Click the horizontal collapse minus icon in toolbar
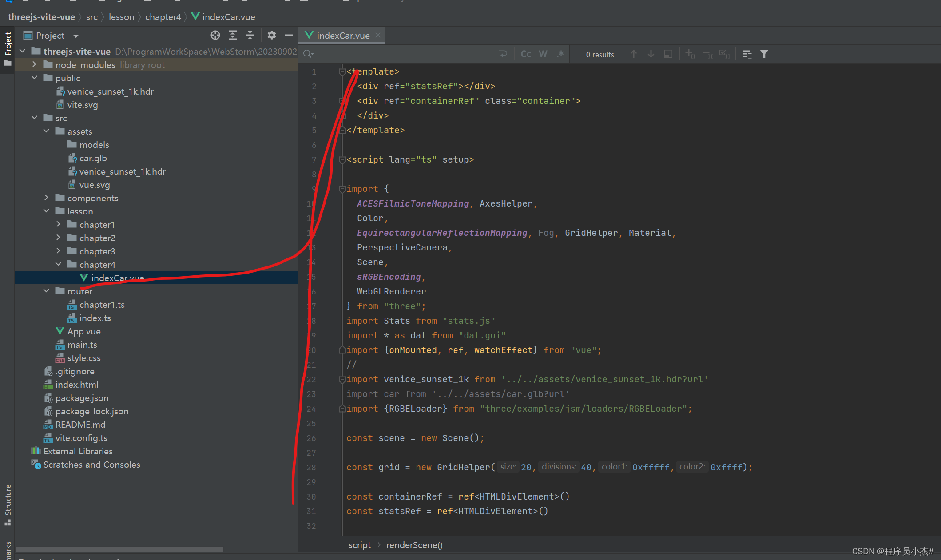 290,36
